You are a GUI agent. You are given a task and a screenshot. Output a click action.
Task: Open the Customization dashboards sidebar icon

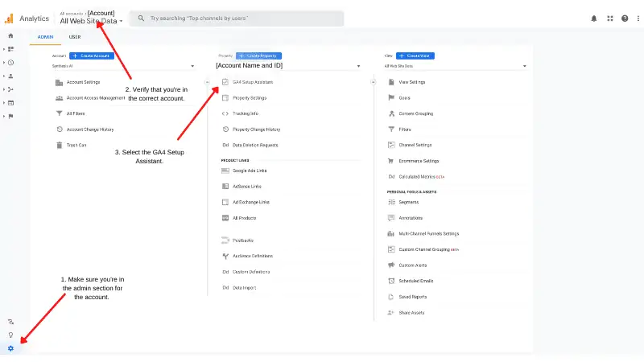10,49
